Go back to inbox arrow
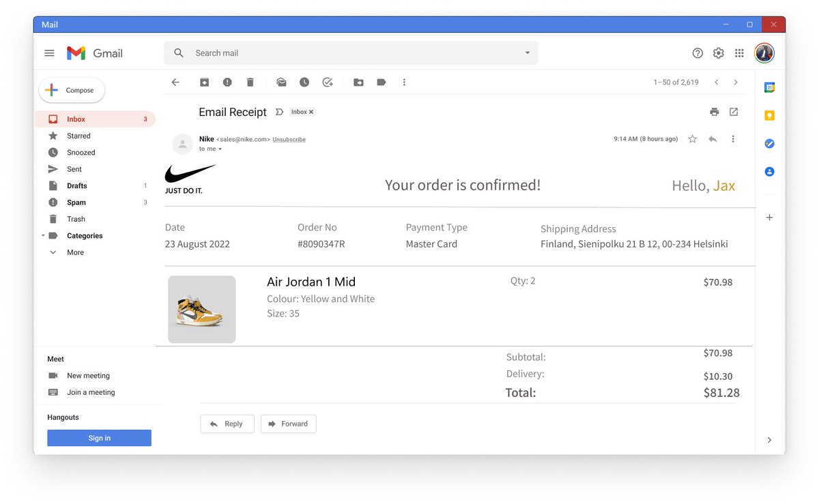819x504 pixels. tap(175, 82)
